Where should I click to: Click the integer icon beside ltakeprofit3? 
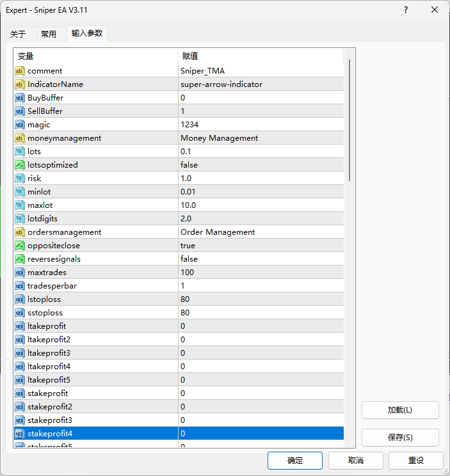click(20, 353)
